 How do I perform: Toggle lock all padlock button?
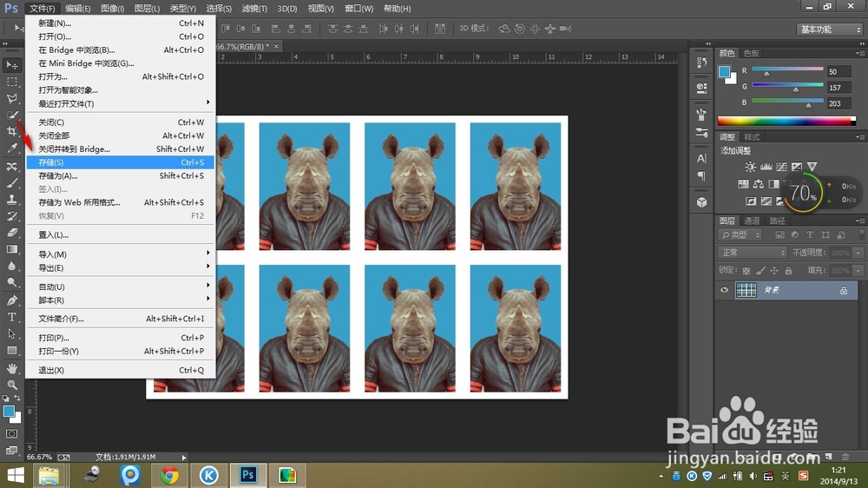coord(788,271)
